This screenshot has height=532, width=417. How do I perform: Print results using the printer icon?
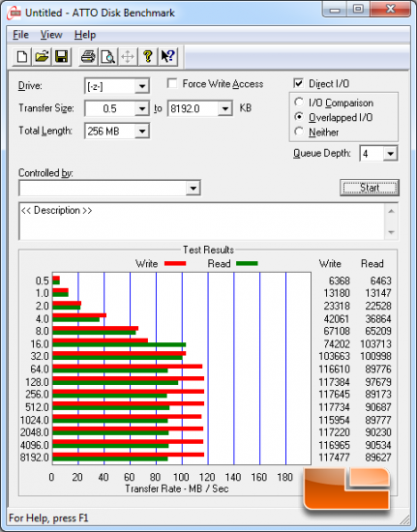(x=88, y=56)
